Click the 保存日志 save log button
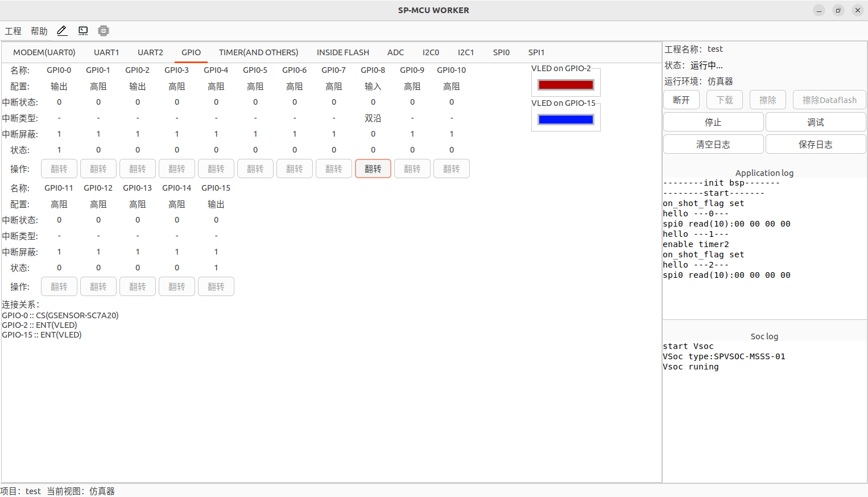 pyautogui.click(x=815, y=144)
